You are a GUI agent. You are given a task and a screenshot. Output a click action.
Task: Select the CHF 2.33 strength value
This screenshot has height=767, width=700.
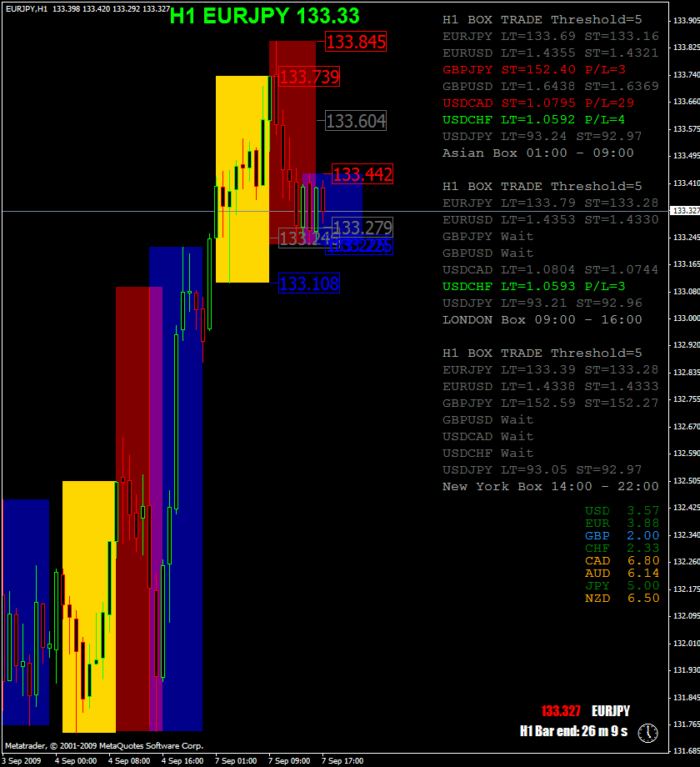coord(622,549)
